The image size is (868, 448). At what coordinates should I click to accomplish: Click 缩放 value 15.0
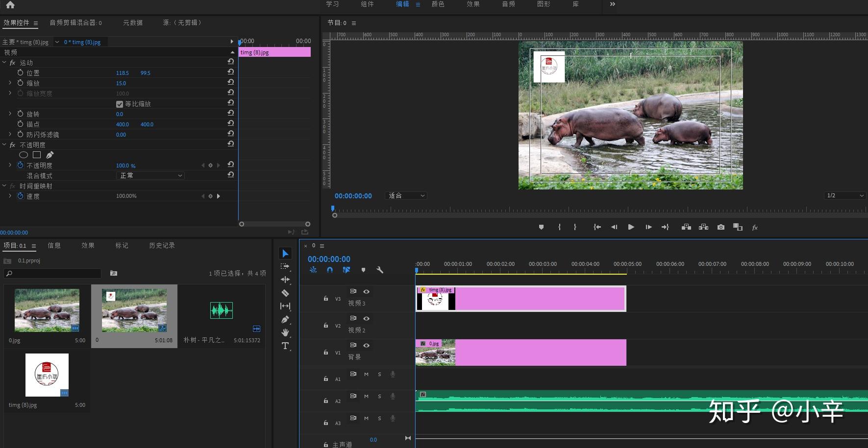point(121,83)
